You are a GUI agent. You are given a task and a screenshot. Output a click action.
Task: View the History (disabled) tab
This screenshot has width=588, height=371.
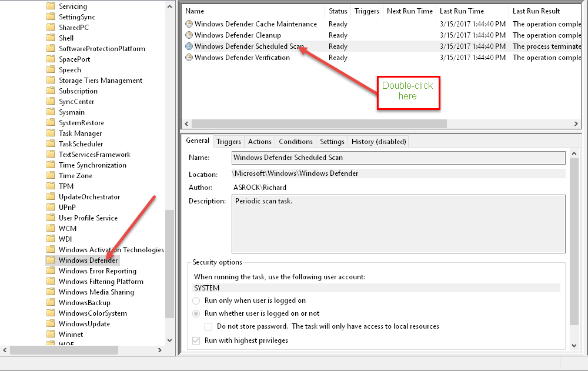pyautogui.click(x=378, y=142)
